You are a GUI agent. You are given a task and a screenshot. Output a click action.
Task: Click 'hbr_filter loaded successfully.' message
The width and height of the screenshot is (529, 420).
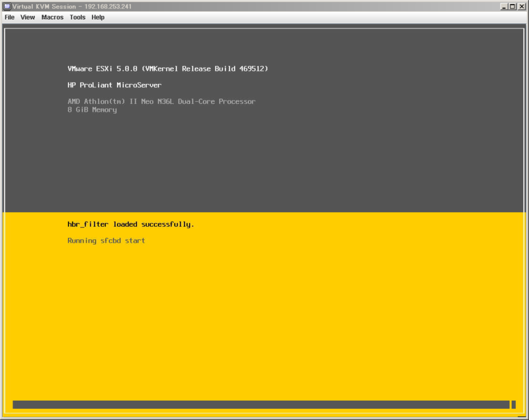[x=131, y=225]
